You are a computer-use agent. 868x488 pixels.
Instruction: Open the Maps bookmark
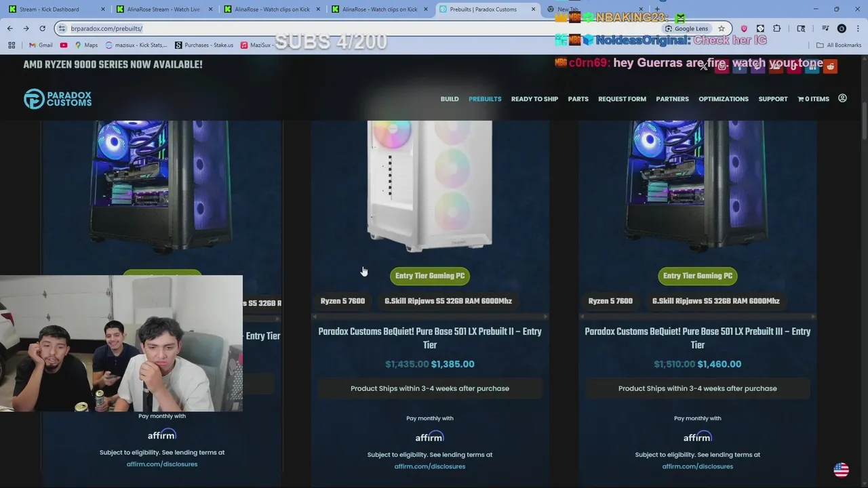point(86,45)
